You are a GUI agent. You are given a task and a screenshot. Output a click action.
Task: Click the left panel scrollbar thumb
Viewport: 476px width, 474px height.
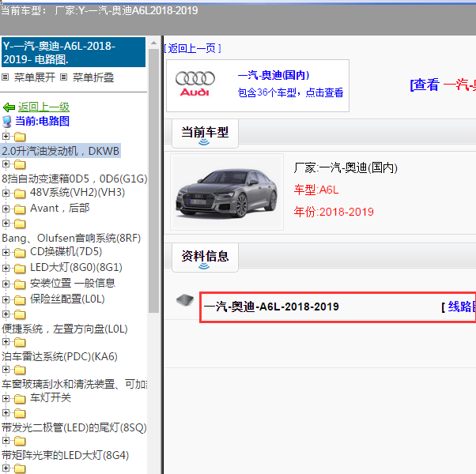(x=153, y=181)
